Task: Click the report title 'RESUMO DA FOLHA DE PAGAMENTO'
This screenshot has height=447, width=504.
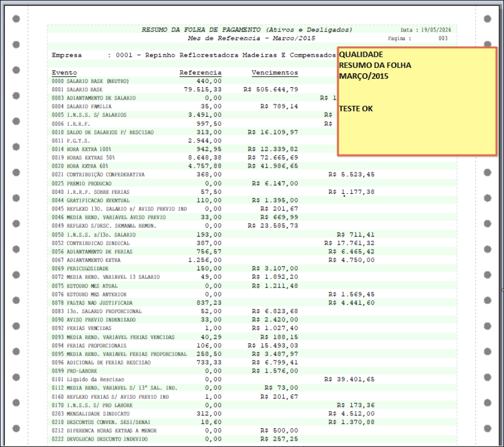Action: (x=201, y=30)
